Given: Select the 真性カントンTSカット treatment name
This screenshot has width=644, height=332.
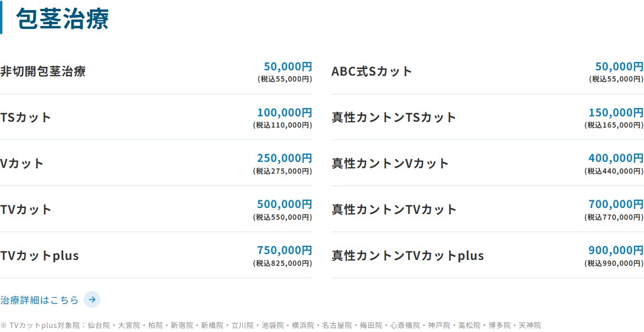Looking at the screenshot, I should tap(394, 118).
